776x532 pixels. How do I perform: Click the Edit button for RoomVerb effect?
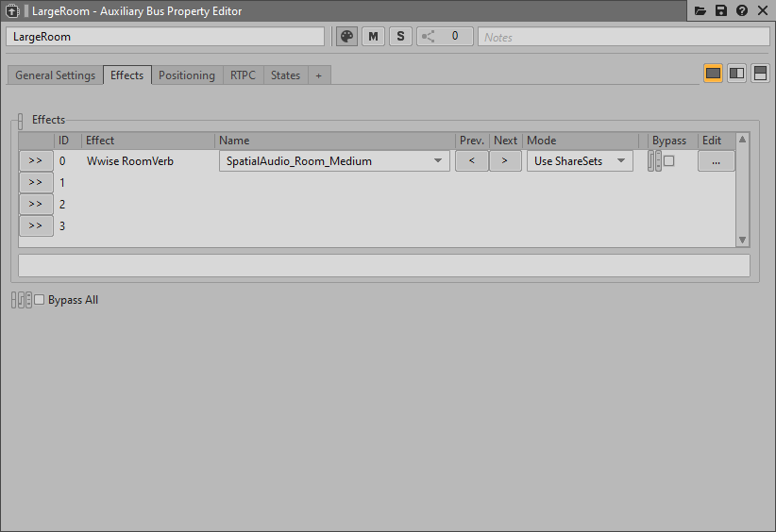(716, 161)
